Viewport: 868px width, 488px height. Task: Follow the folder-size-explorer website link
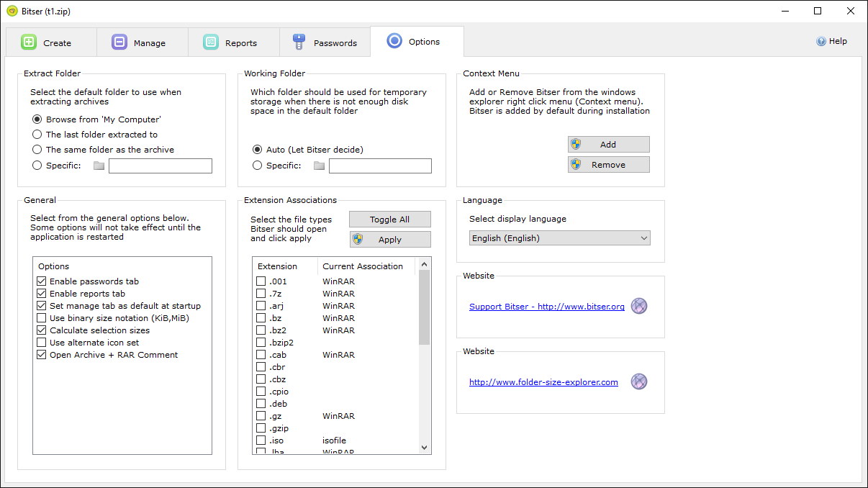point(543,382)
